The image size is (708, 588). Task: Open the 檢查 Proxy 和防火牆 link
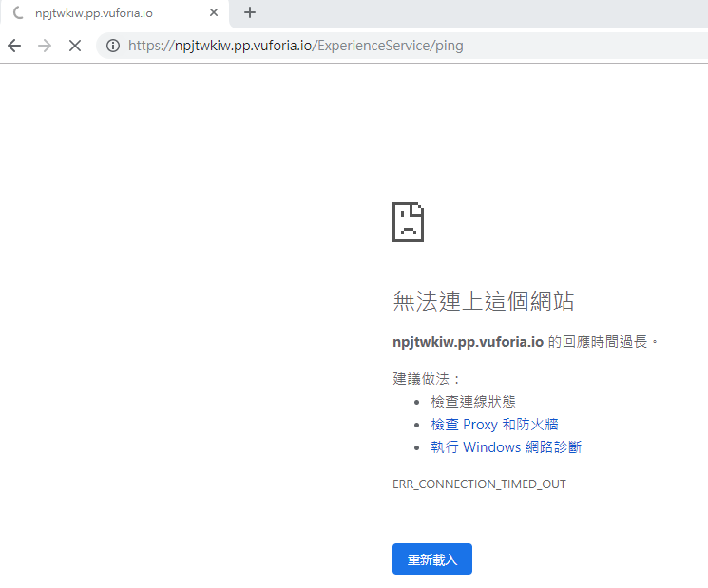[x=494, y=425]
